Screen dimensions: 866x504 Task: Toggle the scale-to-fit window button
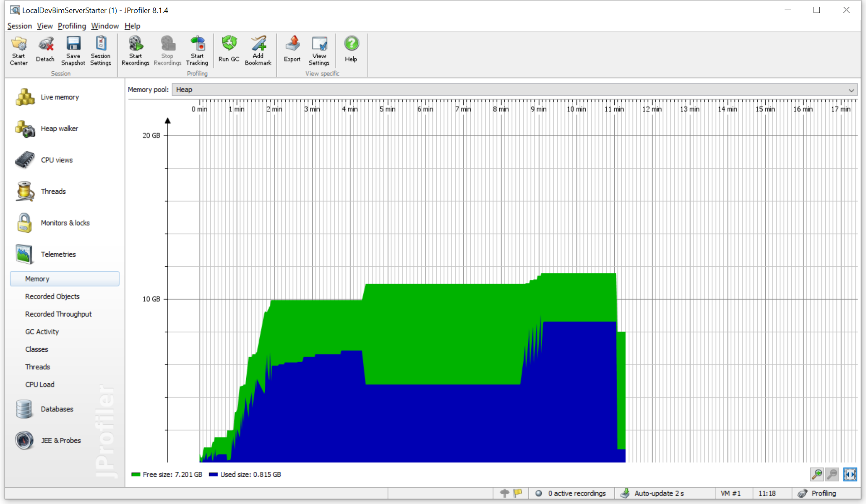pos(850,474)
